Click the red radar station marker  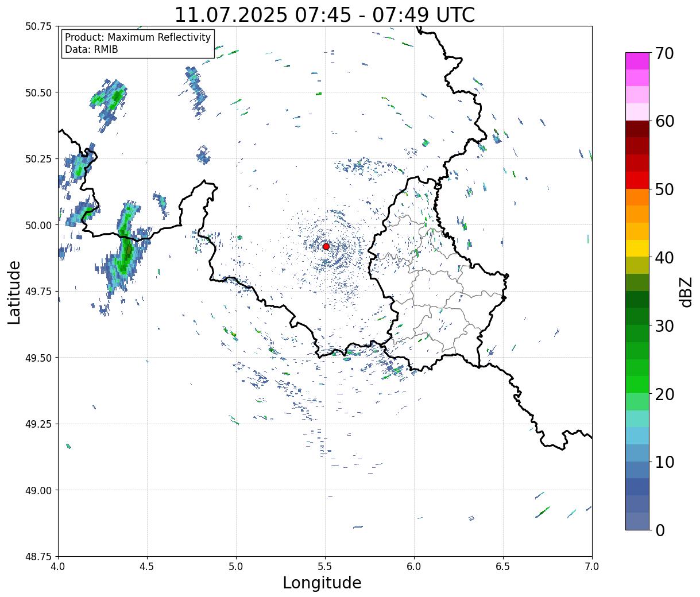pyautogui.click(x=326, y=246)
